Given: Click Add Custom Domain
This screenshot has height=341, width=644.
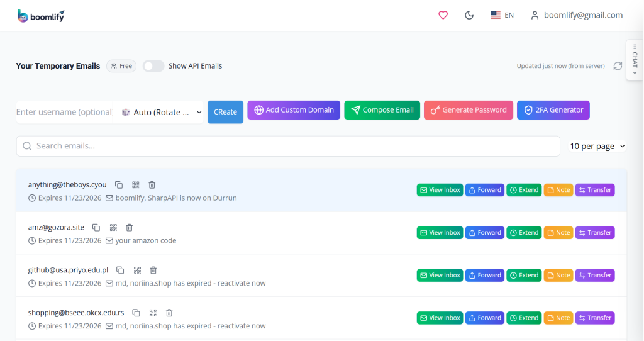Looking at the screenshot, I should 294,110.
